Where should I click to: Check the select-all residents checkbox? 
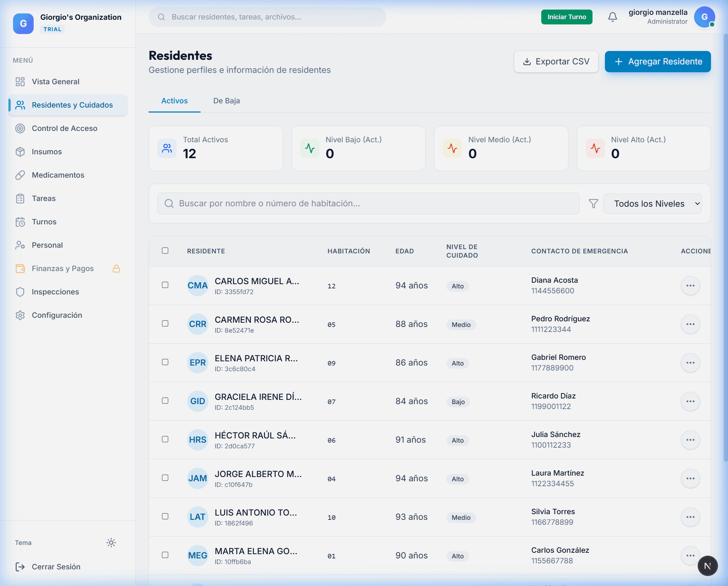165,251
